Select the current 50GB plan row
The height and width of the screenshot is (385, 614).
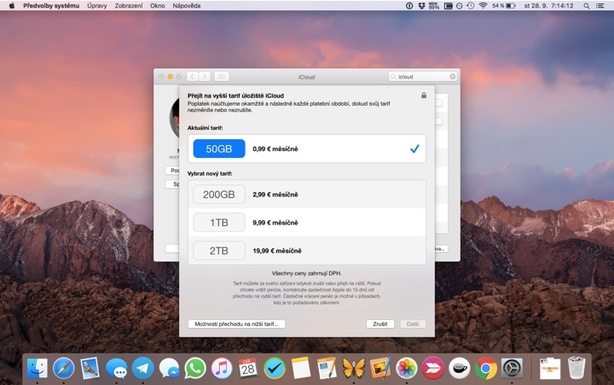307,148
